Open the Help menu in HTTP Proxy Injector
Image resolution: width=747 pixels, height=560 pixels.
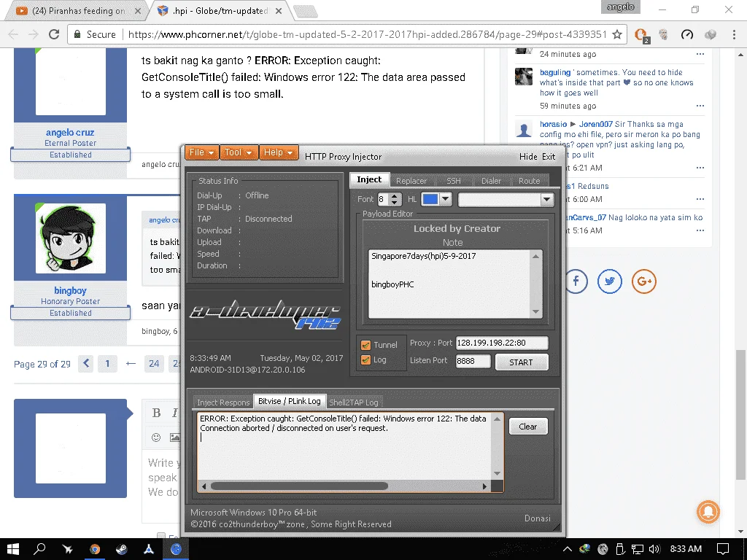point(279,152)
